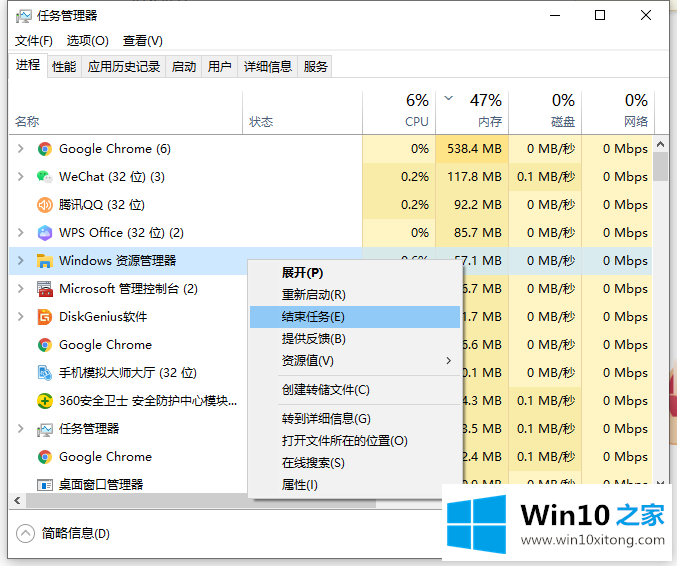
Task: Expand the Google Chrome (6) process group
Action: click(x=20, y=149)
